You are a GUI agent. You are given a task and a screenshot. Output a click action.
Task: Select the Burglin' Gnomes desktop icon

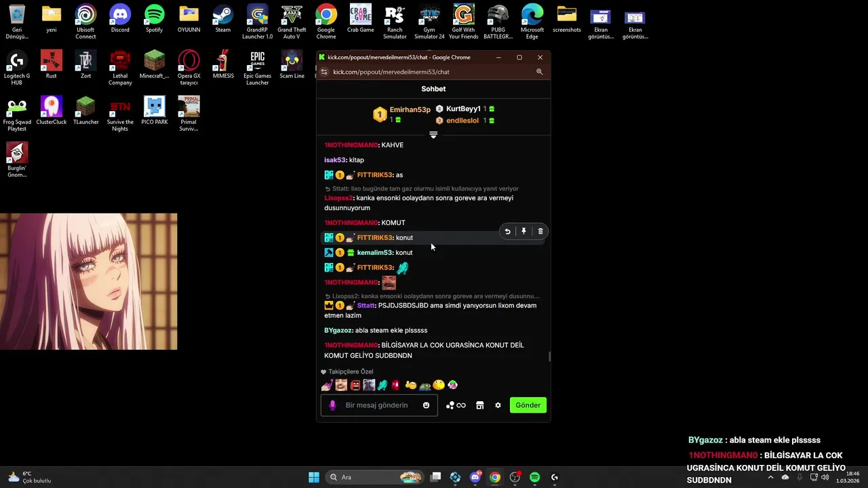(17, 160)
